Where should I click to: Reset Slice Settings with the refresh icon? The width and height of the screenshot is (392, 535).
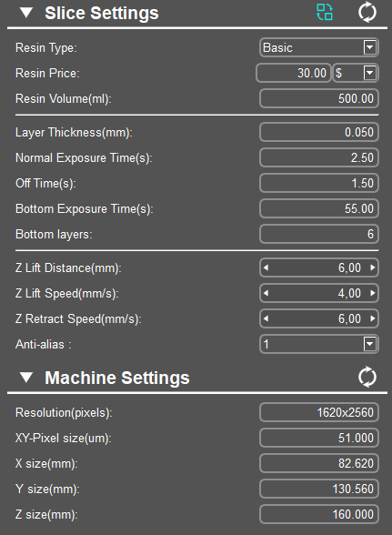(x=367, y=13)
